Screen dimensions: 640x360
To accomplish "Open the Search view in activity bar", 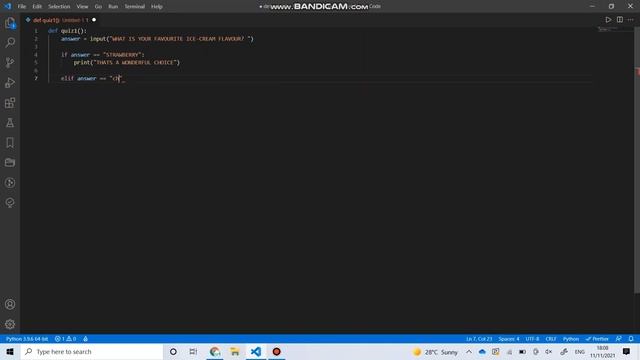I will point(10,42).
